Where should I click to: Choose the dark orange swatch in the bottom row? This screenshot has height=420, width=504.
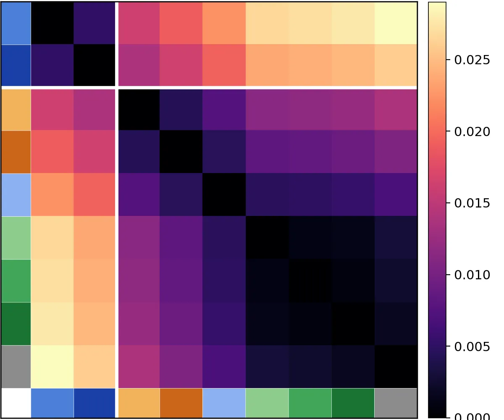tap(181, 403)
